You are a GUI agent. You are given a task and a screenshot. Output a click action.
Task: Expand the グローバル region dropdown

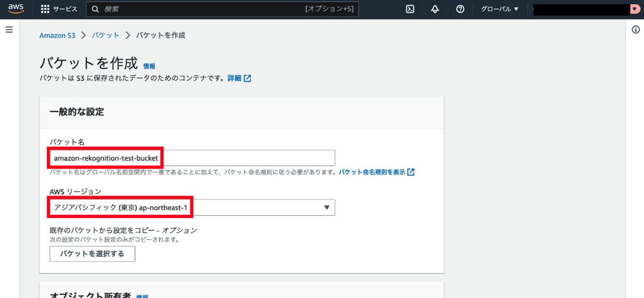pos(500,9)
